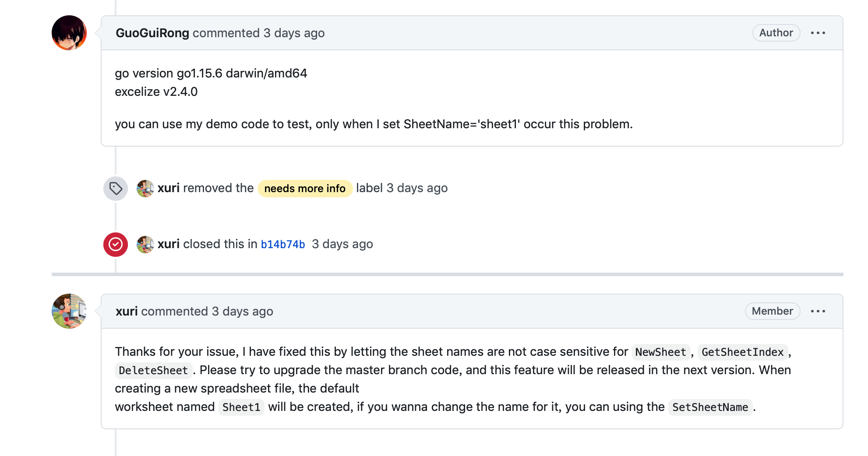Click xuri username in comment header
Screen dimensions: 868x456
[x=127, y=311]
